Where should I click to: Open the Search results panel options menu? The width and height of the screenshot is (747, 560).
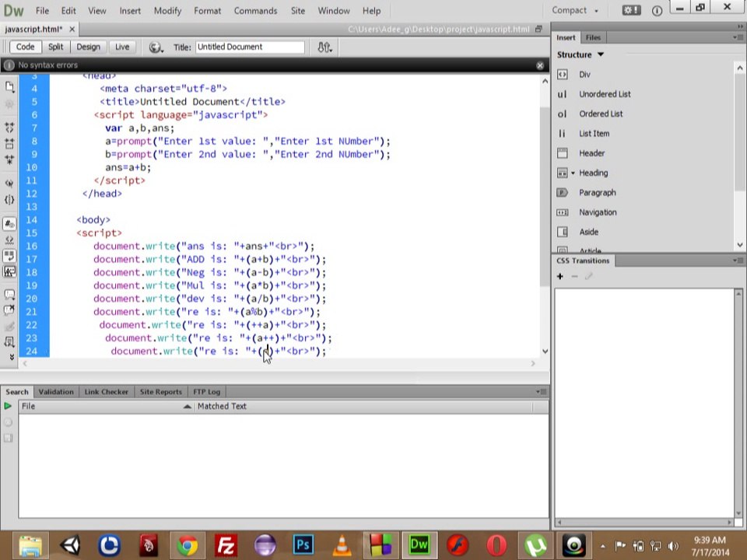[542, 391]
